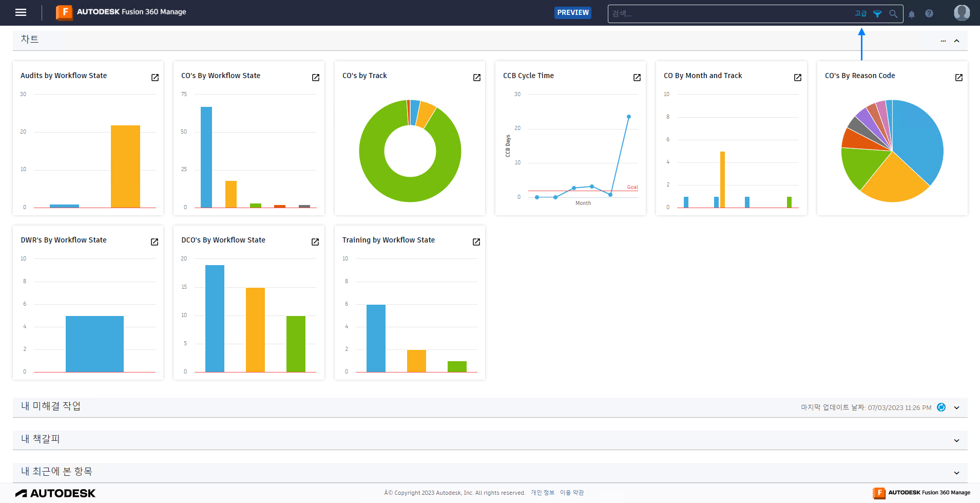
Task: Click the blue bar in Training chart
Action: 376,338
